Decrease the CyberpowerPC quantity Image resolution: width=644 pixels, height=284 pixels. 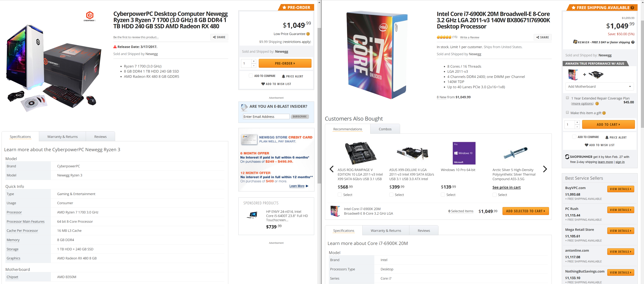(254, 66)
